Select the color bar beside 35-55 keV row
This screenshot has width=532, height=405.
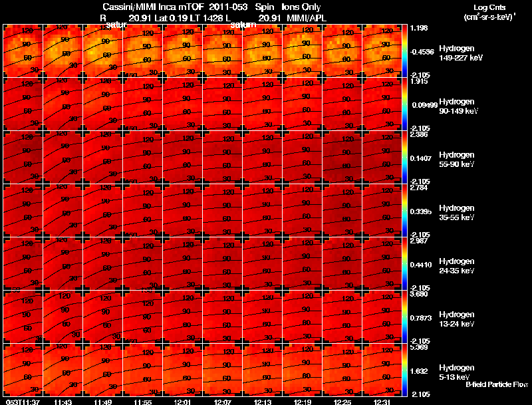pyautogui.click(x=404, y=211)
